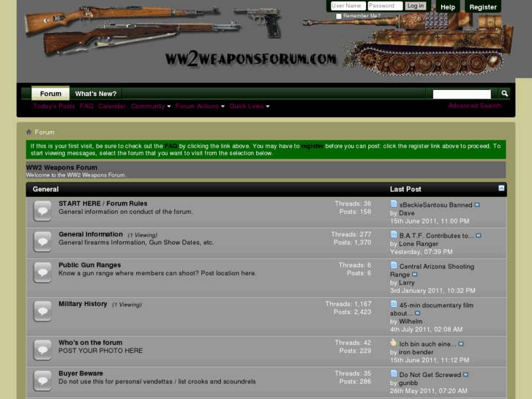This screenshot has width=532, height=399.
Task: Open the Forum Actions dropdown
Action: [x=200, y=106]
